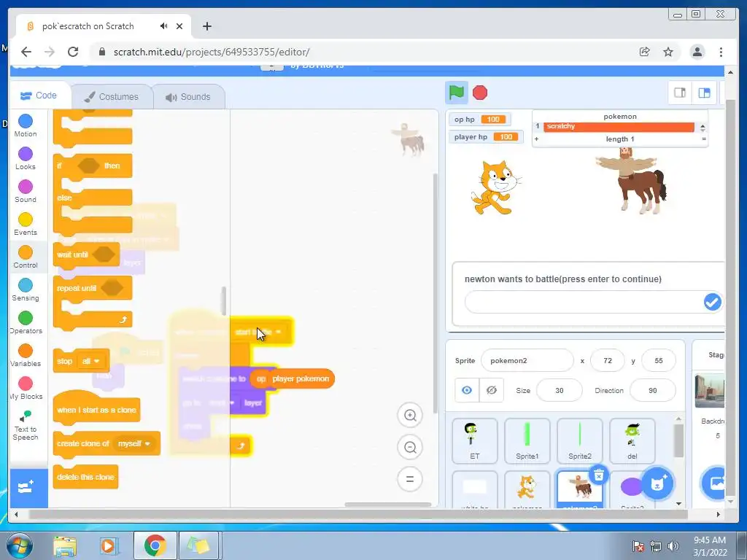Open the Operators blocks category
The image size is (747, 560).
(x=26, y=322)
